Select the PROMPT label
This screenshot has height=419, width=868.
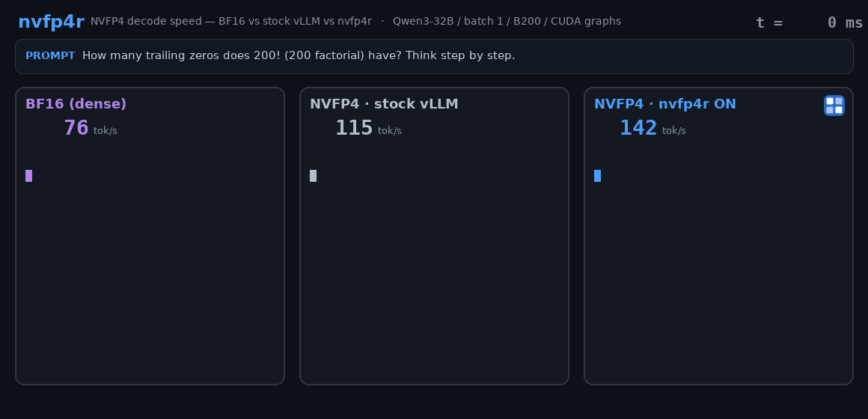point(50,56)
